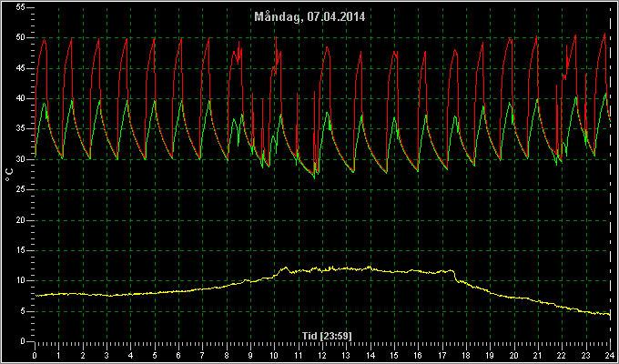Select hour 0 on the time axis
The width and height of the screenshot is (619, 364).
(35, 355)
